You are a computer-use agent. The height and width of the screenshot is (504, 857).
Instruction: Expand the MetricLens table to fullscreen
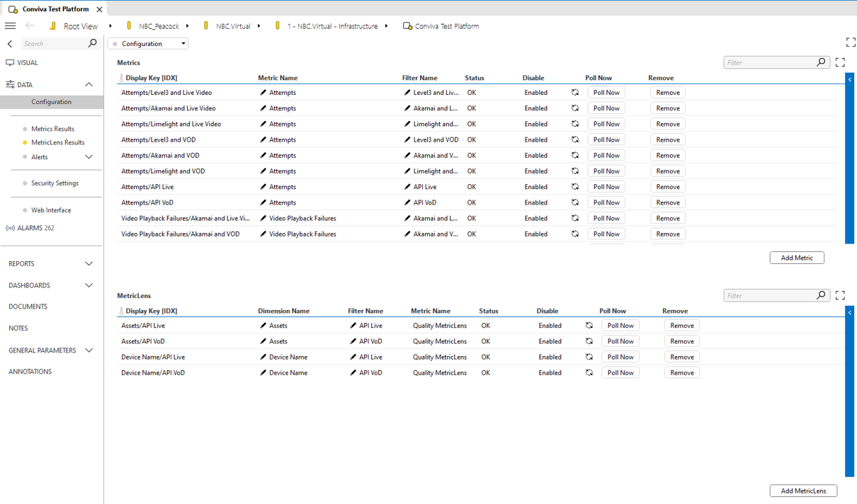click(840, 295)
